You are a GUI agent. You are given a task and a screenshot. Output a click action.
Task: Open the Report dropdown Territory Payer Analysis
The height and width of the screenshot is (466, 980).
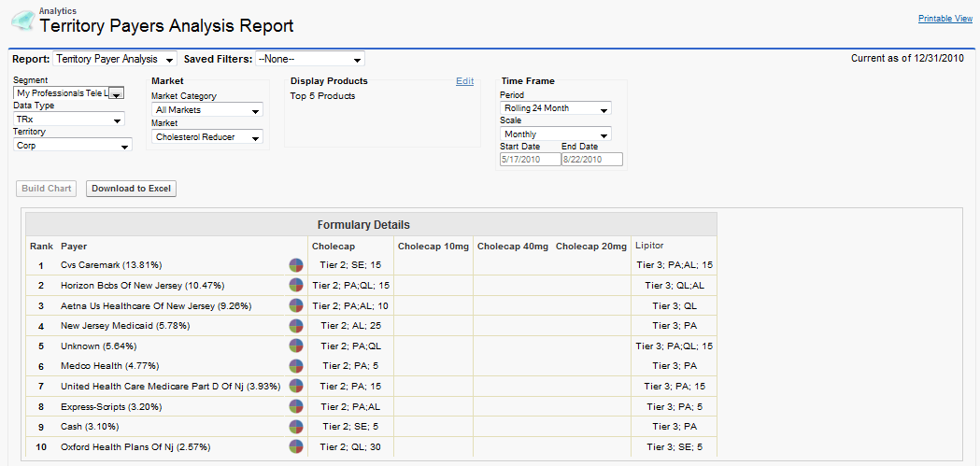[x=115, y=59]
